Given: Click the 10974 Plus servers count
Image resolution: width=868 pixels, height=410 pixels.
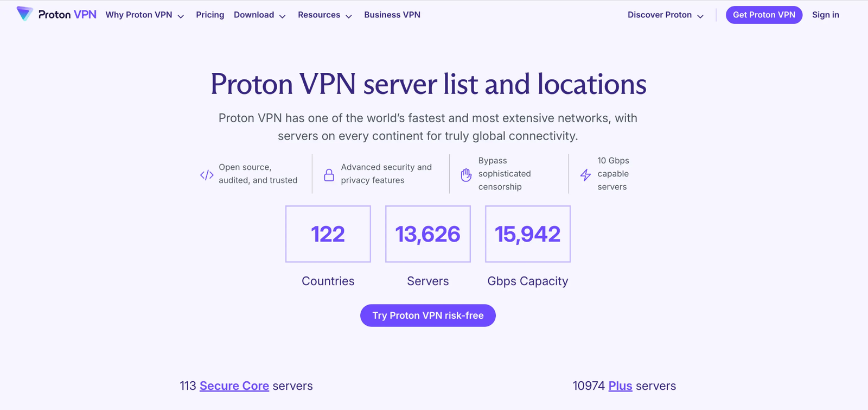Looking at the screenshot, I should [589, 386].
